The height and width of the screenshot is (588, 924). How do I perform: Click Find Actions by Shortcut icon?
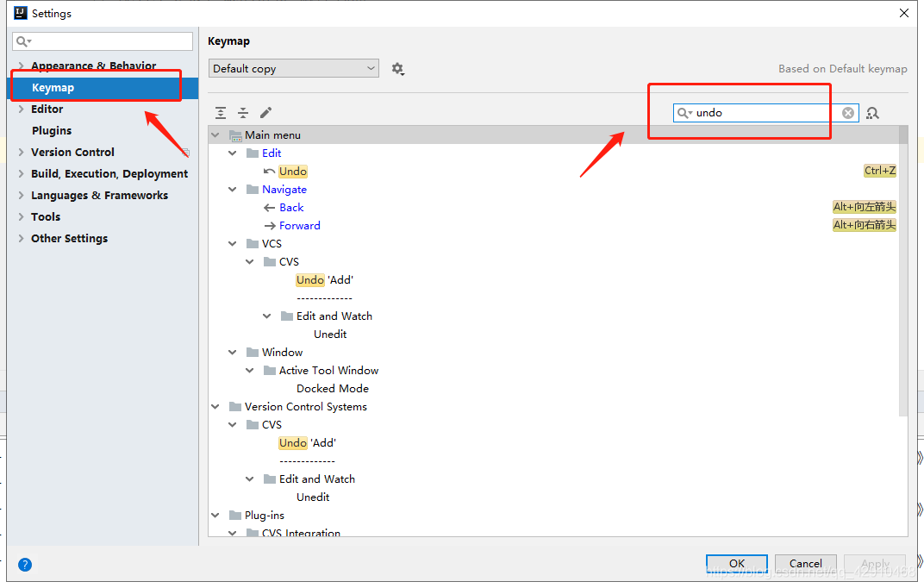click(x=873, y=113)
